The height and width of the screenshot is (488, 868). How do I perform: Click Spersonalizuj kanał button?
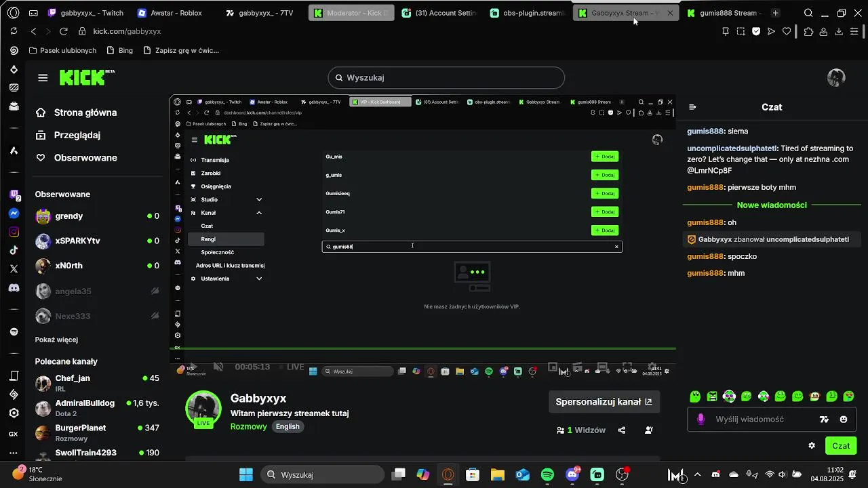pos(604,402)
